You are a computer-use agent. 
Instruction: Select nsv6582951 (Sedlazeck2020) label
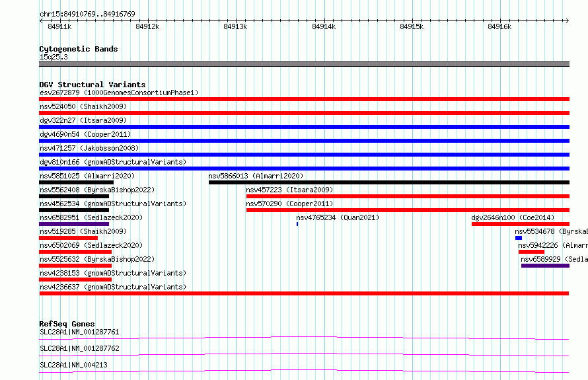click(91, 217)
